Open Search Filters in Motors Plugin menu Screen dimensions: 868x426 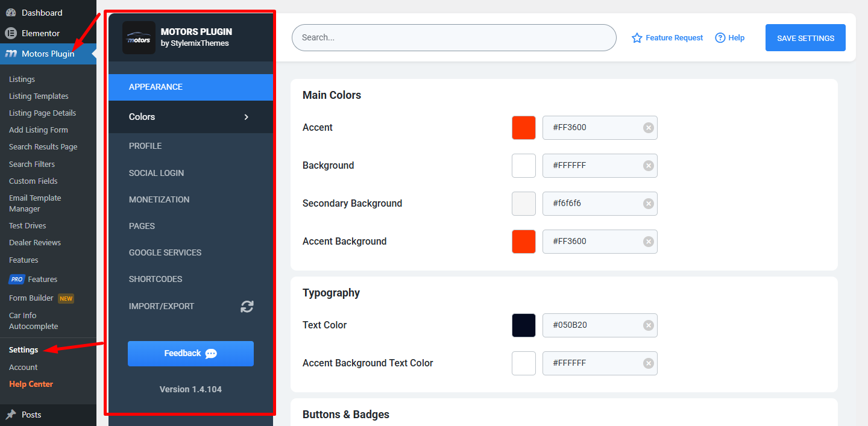[32, 164]
